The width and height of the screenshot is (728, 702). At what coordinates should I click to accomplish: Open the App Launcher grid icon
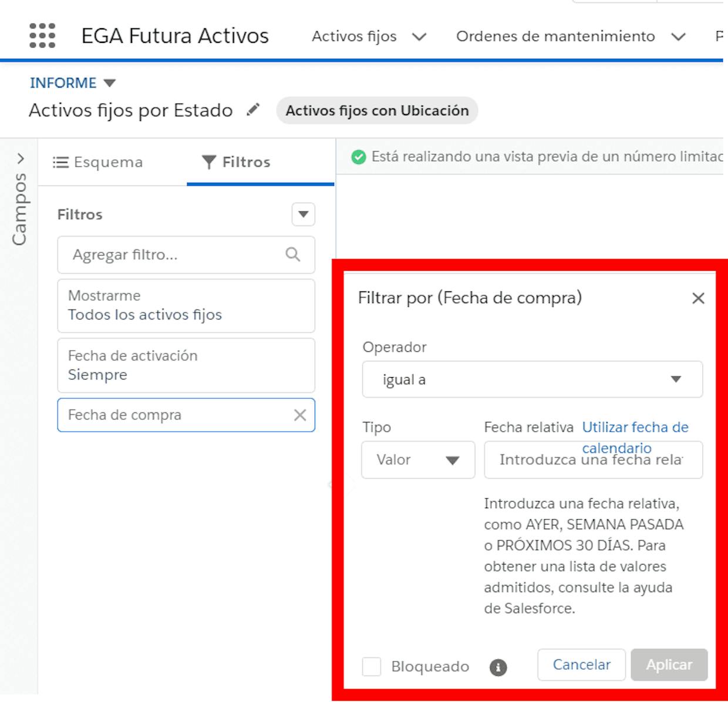click(42, 36)
